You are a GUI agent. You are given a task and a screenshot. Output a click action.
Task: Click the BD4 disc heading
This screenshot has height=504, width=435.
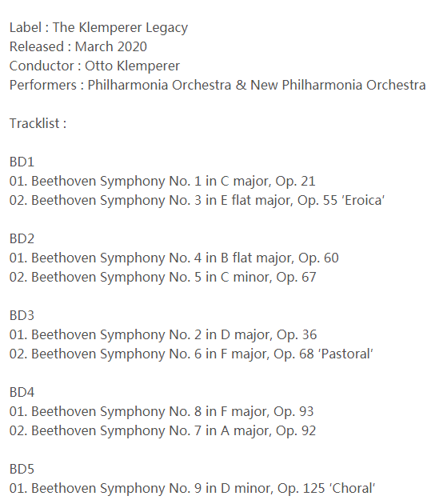(x=22, y=392)
